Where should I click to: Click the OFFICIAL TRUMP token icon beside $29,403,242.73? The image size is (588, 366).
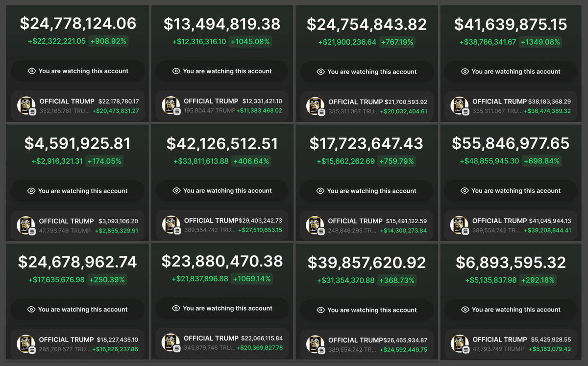click(x=171, y=225)
